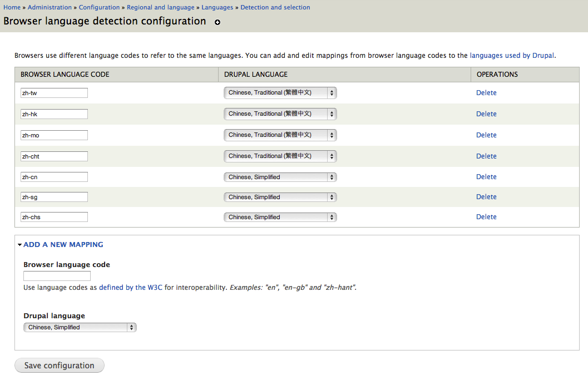Open Drupal language dropdown for zh-mo
This screenshot has height=380, width=588.
[x=280, y=135]
